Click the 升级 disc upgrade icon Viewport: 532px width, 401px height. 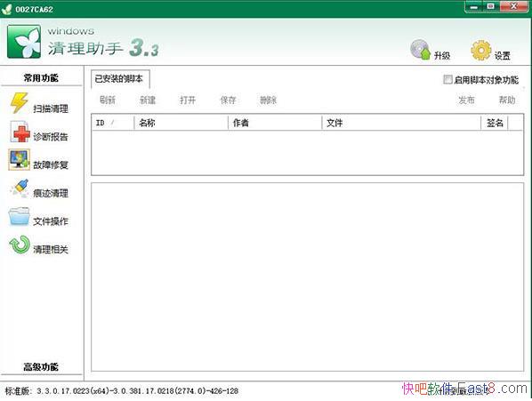click(x=421, y=50)
